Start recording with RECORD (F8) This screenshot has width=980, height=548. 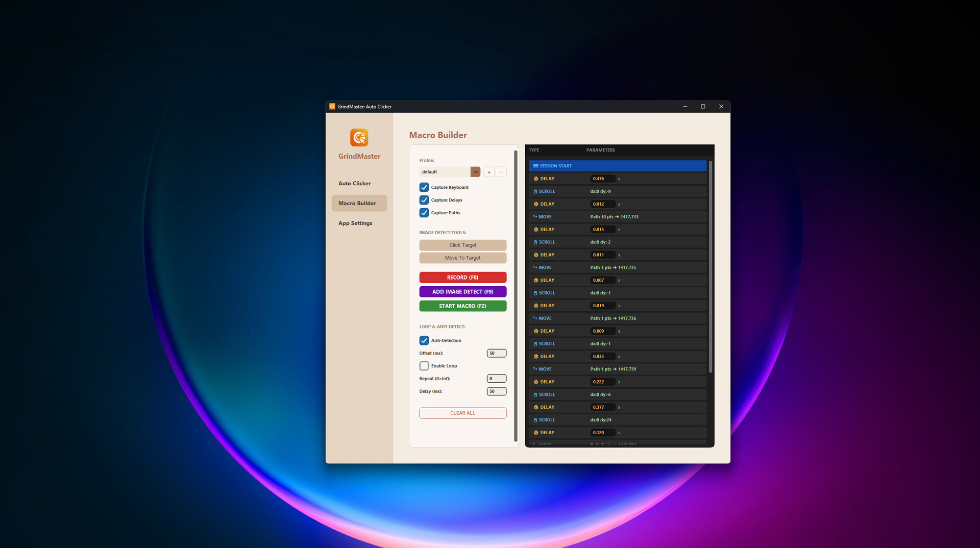pos(463,278)
